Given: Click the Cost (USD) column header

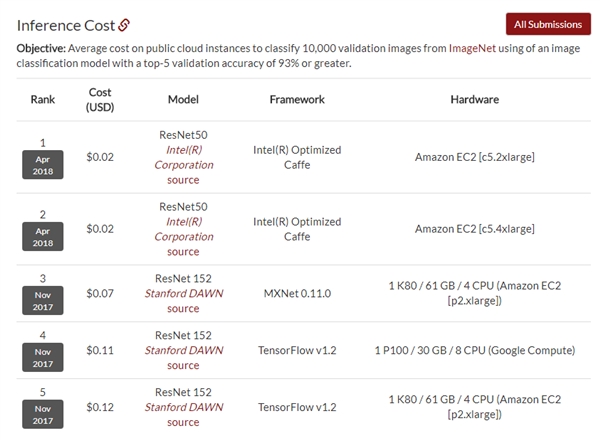Looking at the screenshot, I should pyautogui.click(x=100, y=99).
